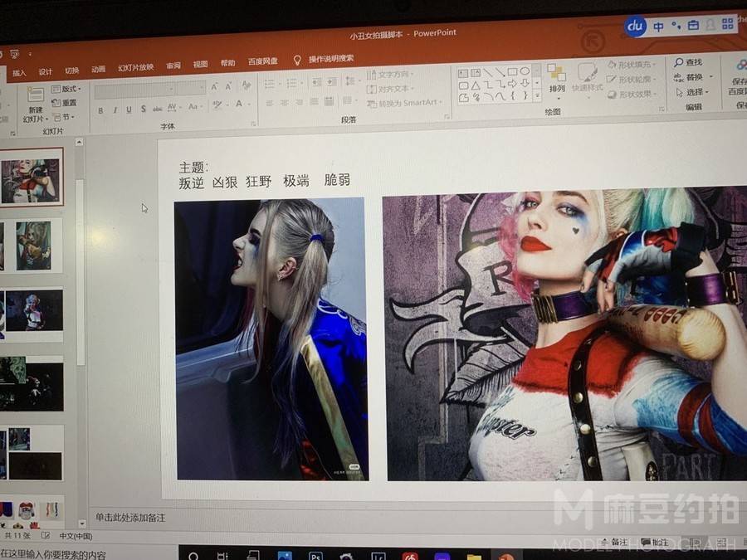The height and width of the screenshot is (560, 747).
Task: Click the 查找 find button
Action: 688,62
